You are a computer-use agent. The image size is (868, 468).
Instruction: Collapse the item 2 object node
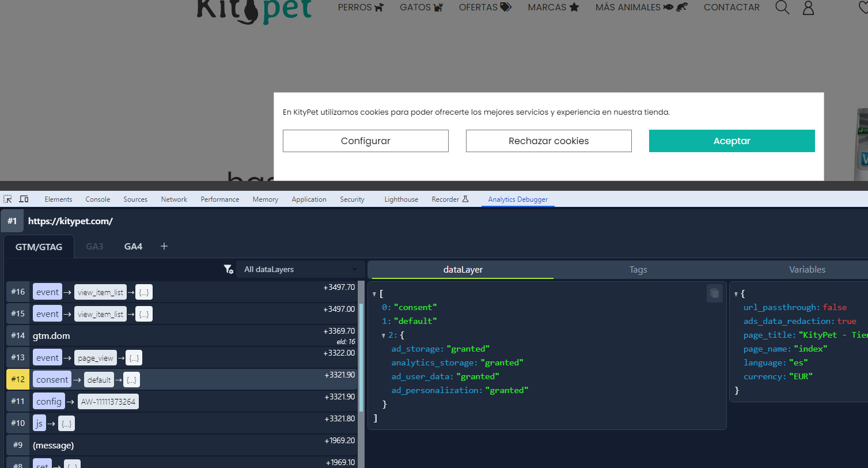coord(384,335)
